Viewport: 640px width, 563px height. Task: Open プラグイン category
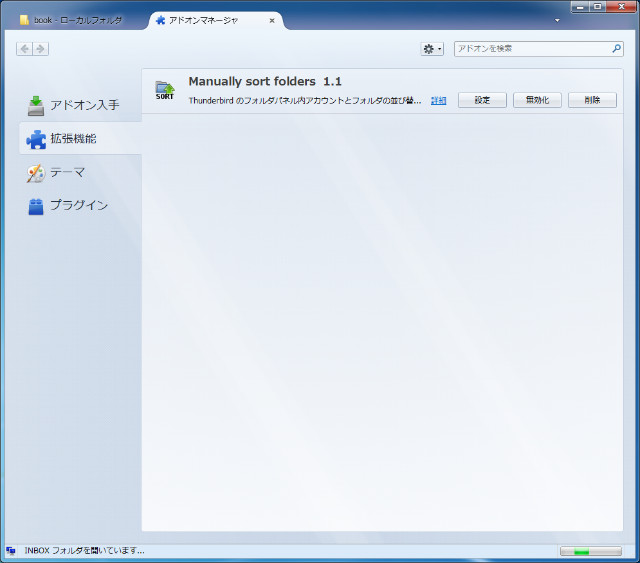pyautogui.click(x=80, y=205)
